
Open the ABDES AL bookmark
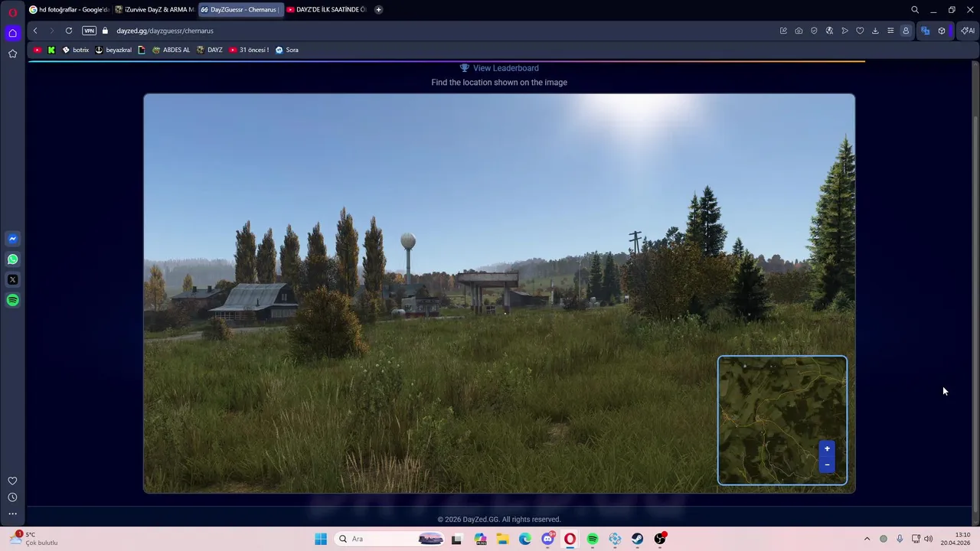[171, 50]
